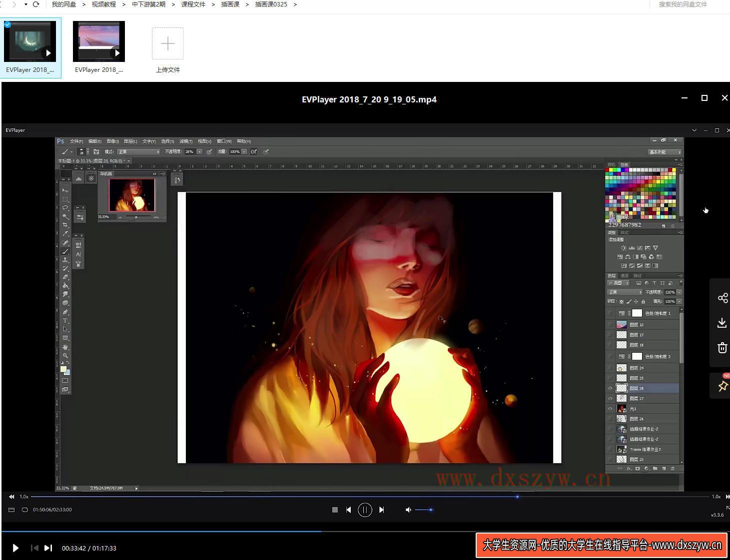Click the Navigator zoom slider

click(x=136, y=217)
